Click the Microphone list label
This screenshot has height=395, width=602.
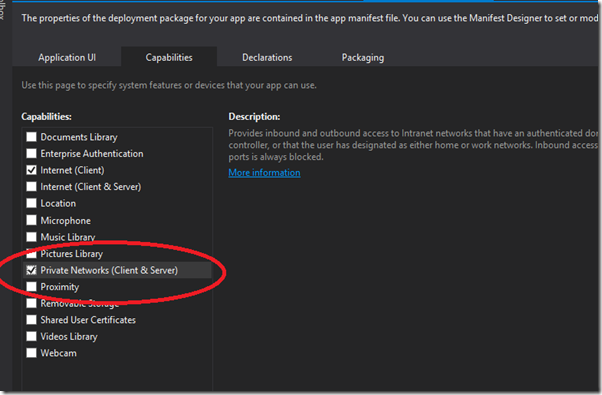click(x=65, y=221)
